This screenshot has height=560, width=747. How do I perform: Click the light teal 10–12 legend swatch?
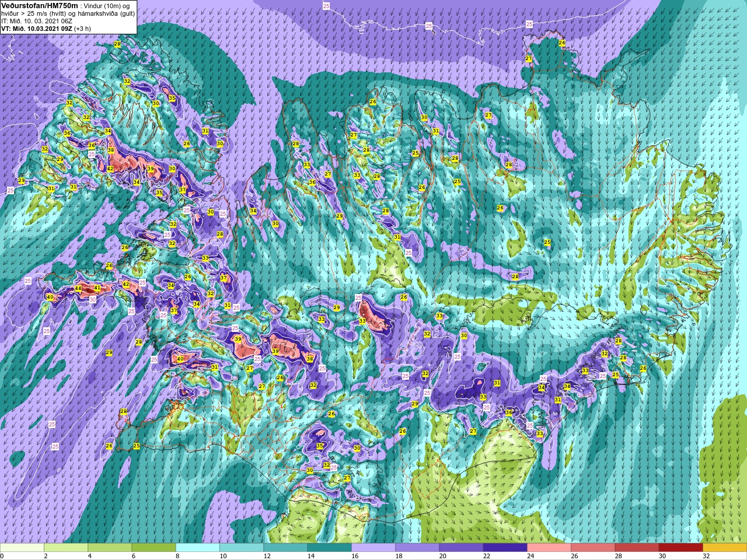(x=242, y=548)
